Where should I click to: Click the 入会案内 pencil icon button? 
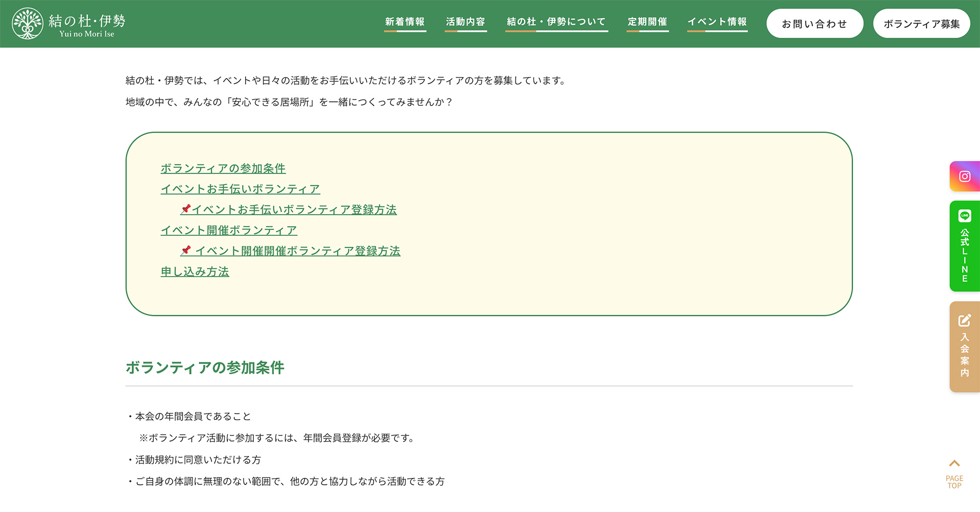tap(964, 321)
